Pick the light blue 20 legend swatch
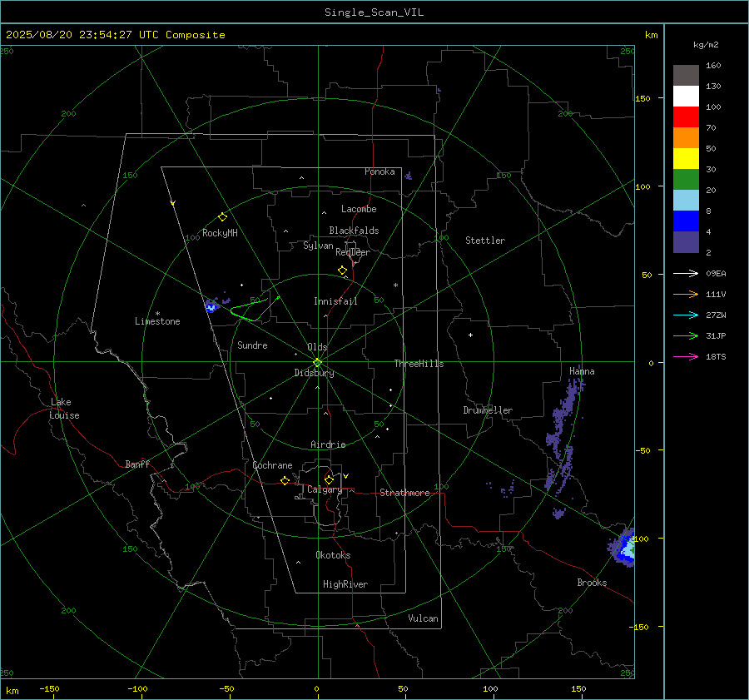This screenshot has width=749, height=700. (x=686, y=201)
